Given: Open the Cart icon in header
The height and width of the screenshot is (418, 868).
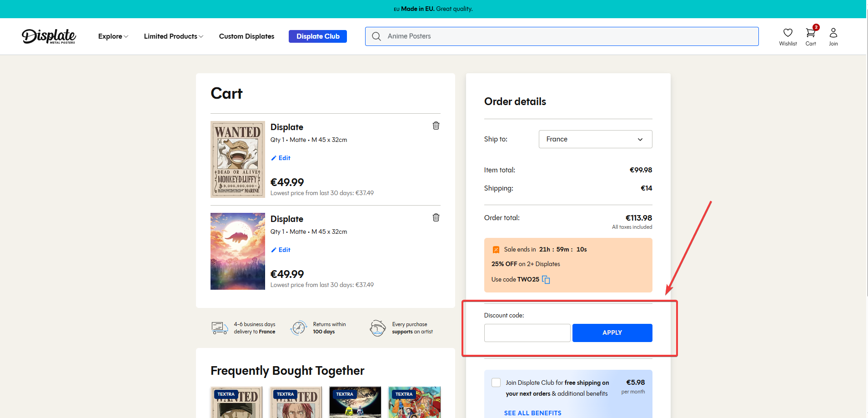Looking at the screenshot, I should tap(810, 33).
